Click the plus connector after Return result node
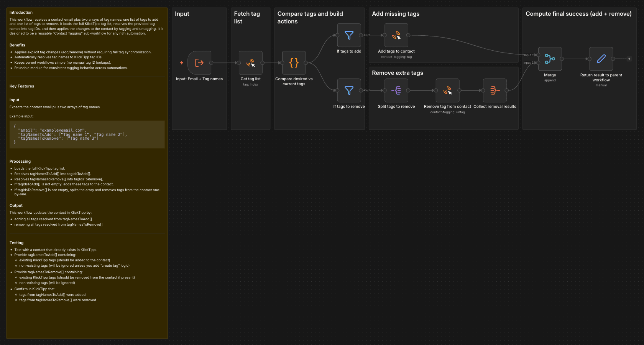This screenshot has height=345, width=644. [629, 59]
